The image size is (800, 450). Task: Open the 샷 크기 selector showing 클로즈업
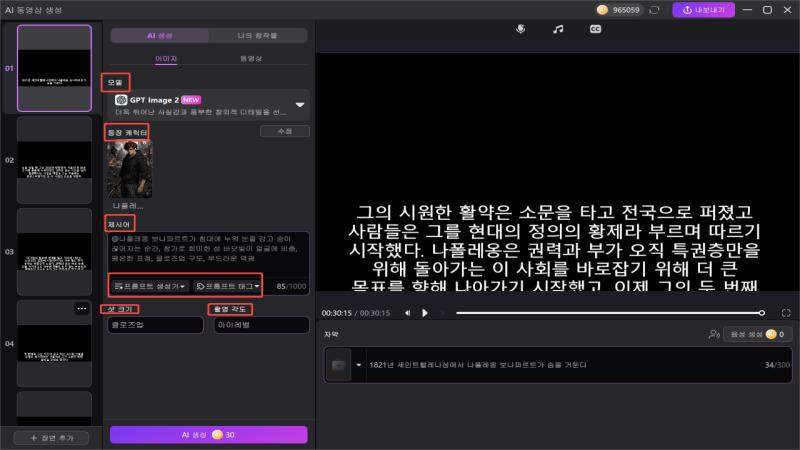(156, 325)
